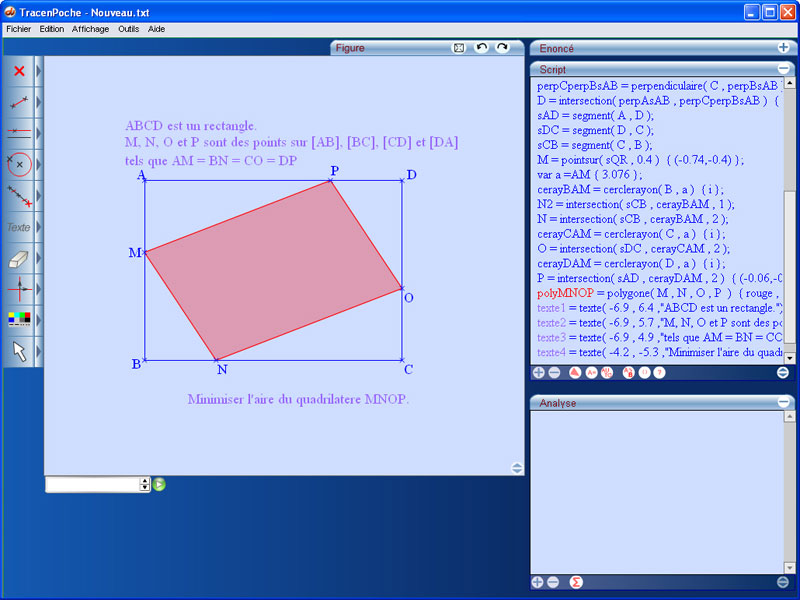Click the Sigma icon in Analyse panel
Screen dimensions: 800x600
pos(575,581)
